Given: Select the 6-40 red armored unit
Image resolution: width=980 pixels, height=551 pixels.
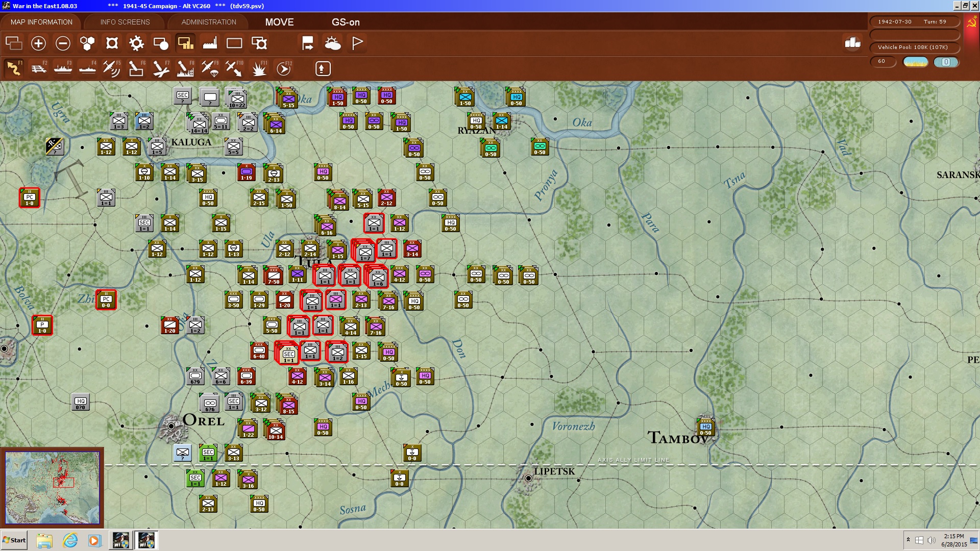Looking at the screenshot, I should [259, 350].
